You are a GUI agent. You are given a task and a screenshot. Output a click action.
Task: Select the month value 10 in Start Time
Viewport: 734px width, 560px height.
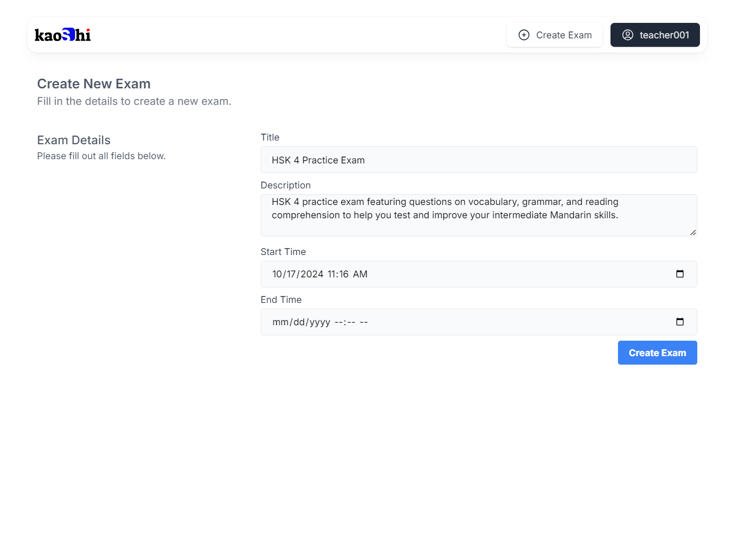[277, 274]
